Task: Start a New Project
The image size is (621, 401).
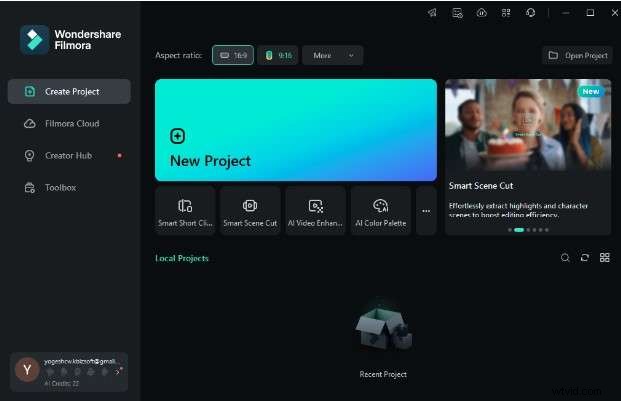Action: 296,130
